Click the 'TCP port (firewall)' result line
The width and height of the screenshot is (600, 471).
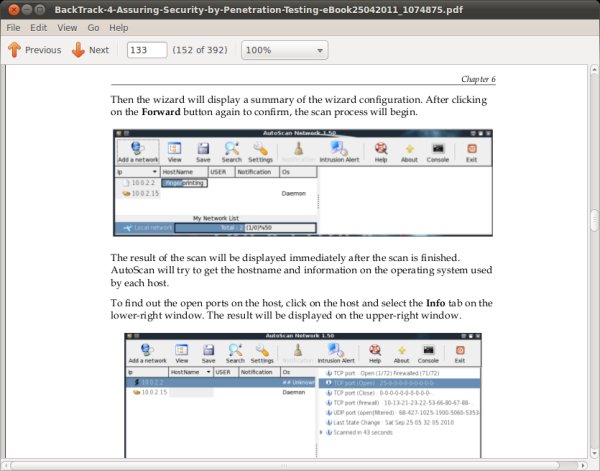click(399, 403)
